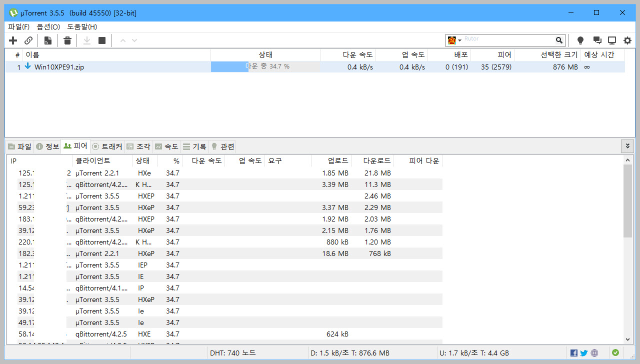This screenshot has height=364, width=640.
Task: Click the Add Torrent plus icon
Action: click(x=13, y=40)
